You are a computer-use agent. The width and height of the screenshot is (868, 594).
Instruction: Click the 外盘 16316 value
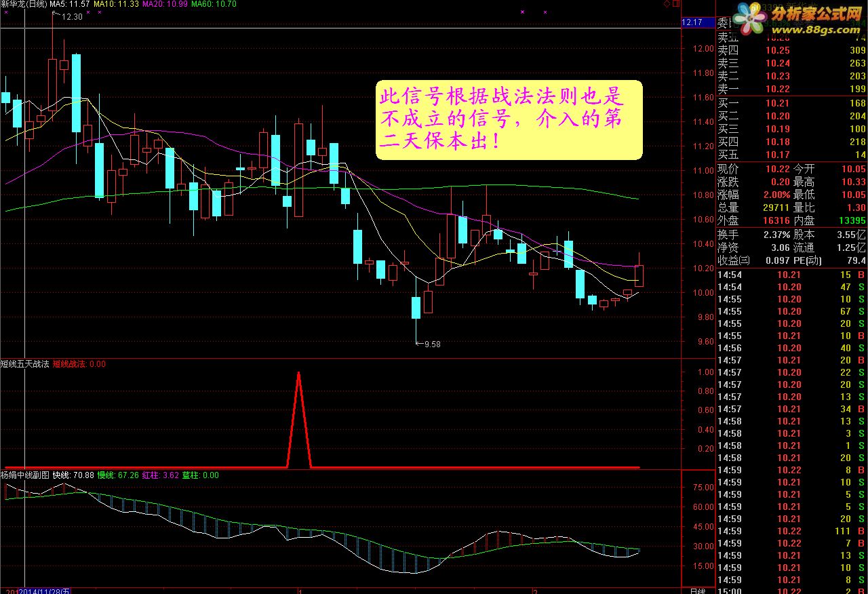[x=775, y=220]
